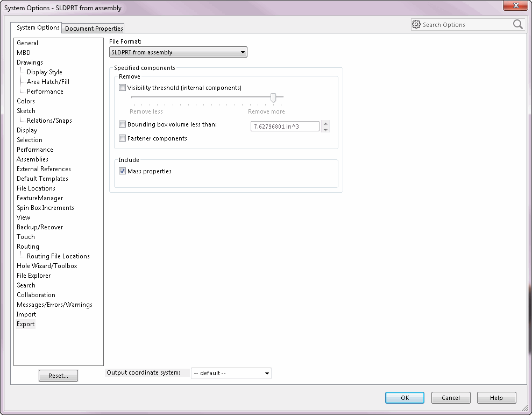Select the Touch category
Viewport: 532px width, 415px height.
click(x=26, y=237)
